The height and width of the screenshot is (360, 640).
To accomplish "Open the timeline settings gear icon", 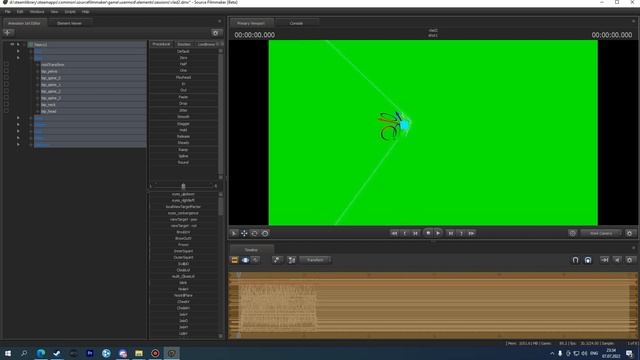I will [x=629, y=260].
